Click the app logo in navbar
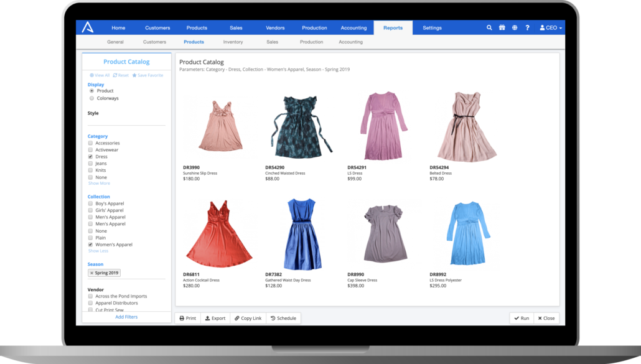 point(88,27)
